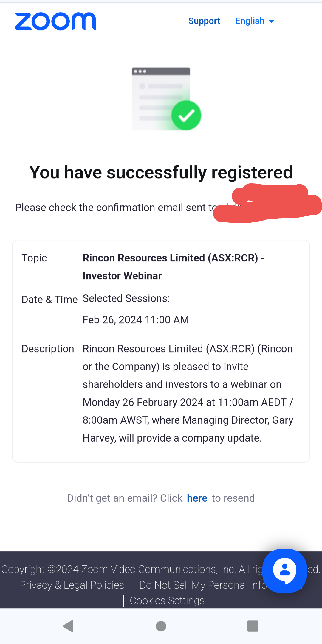Viewport: 322px width, 644px height.
Task: Click the green checkmark registration icon
Action: tap(186, 115)
